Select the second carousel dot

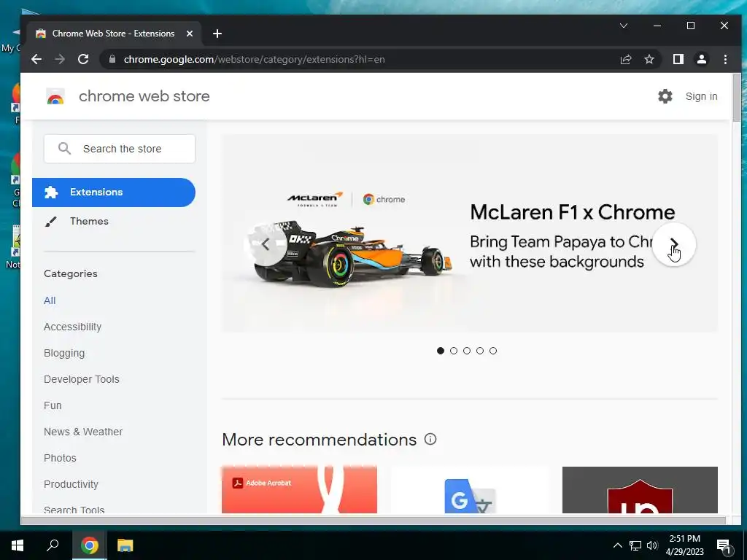coord(454,351)
